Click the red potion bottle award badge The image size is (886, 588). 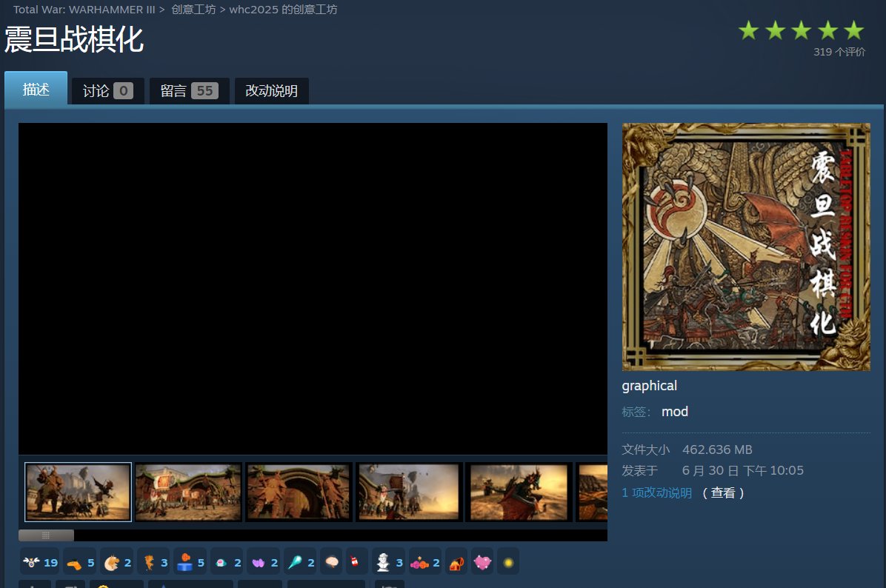tap(356, 562)
